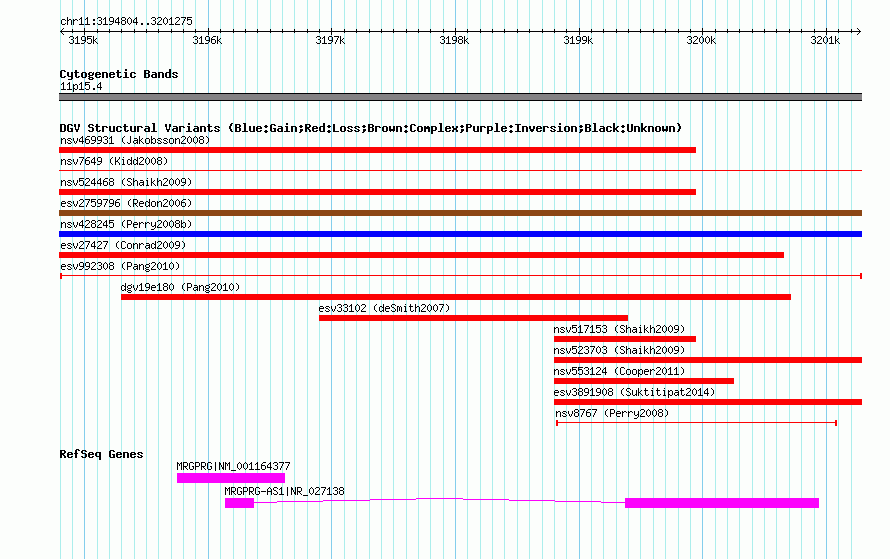Click the nsv428245 (Perry2008b) label

126,224
